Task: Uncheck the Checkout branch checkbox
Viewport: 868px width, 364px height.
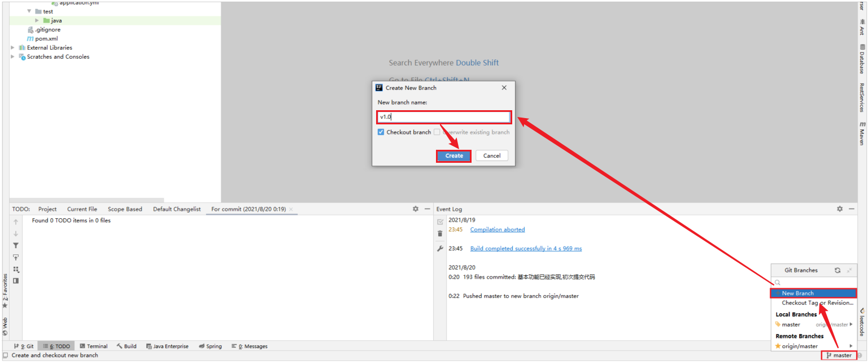Action: 381,132
